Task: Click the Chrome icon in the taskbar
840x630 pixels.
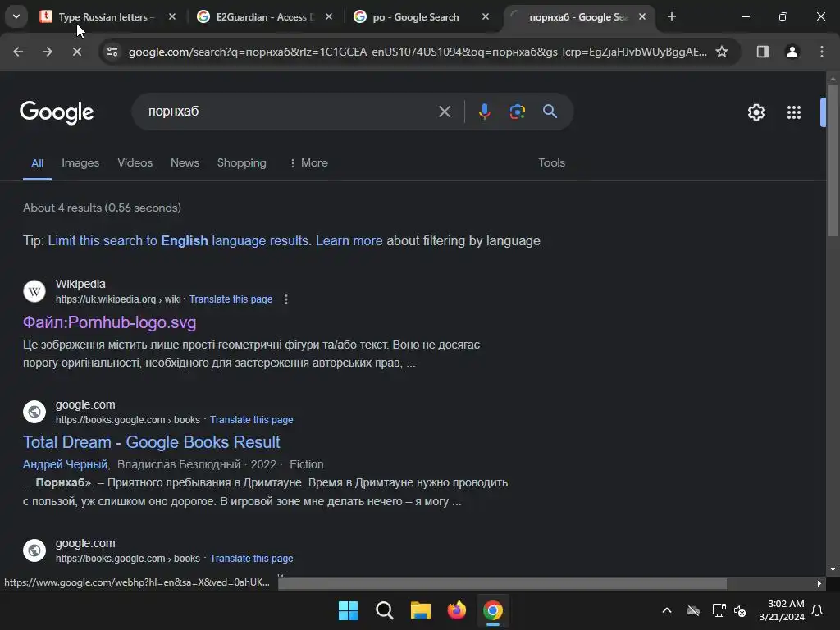Action: [x=493, y=610]
